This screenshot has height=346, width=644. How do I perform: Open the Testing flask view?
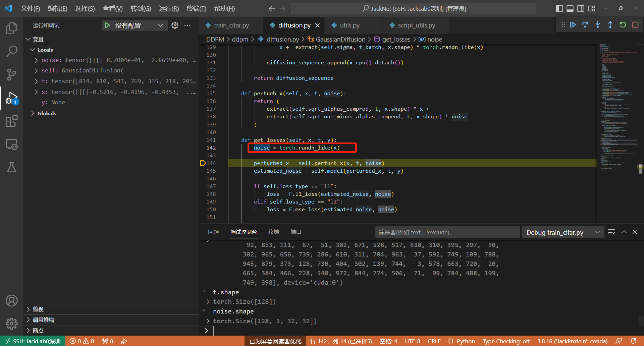tap(11, 167)
